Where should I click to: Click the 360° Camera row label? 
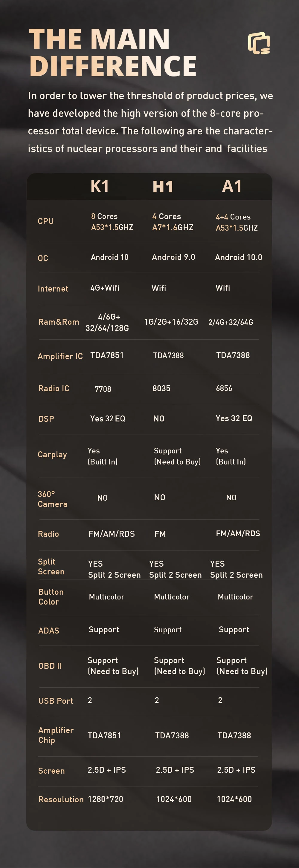click(x=52, y=499)
